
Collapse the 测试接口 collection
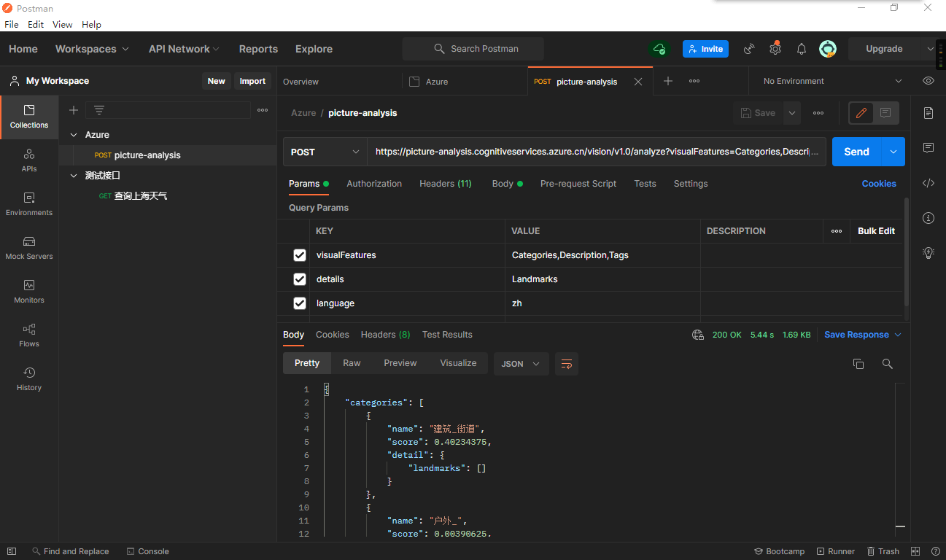click(74, 176)
